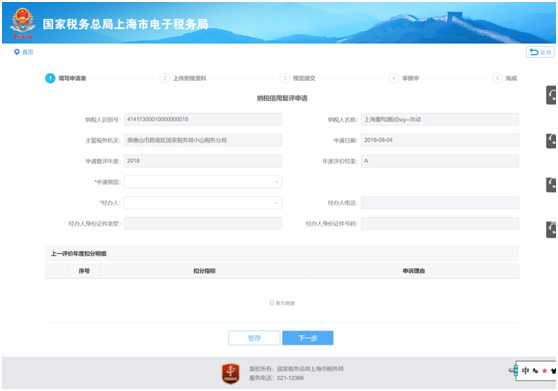Screen dimensions: 558x391
Task: Tick the select-all checkbox in table header
Action: point(58,271)
